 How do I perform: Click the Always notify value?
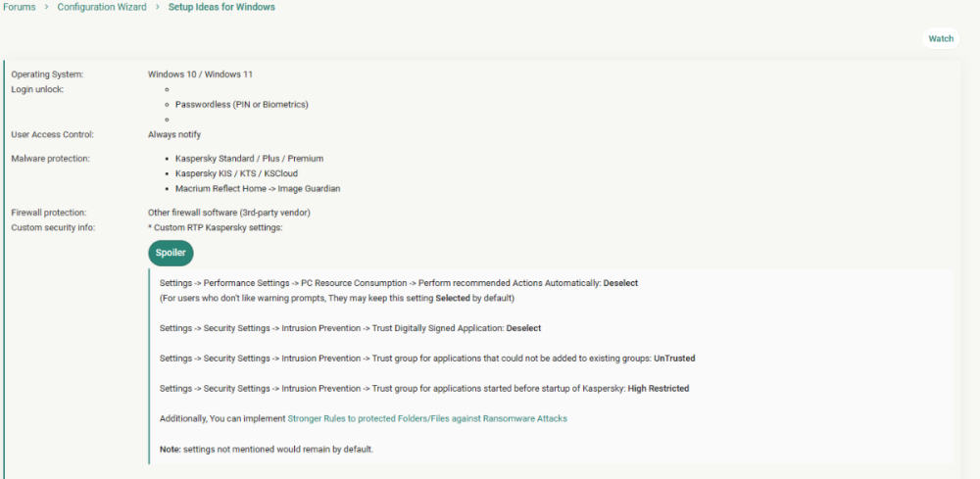(x=174, y=134)
